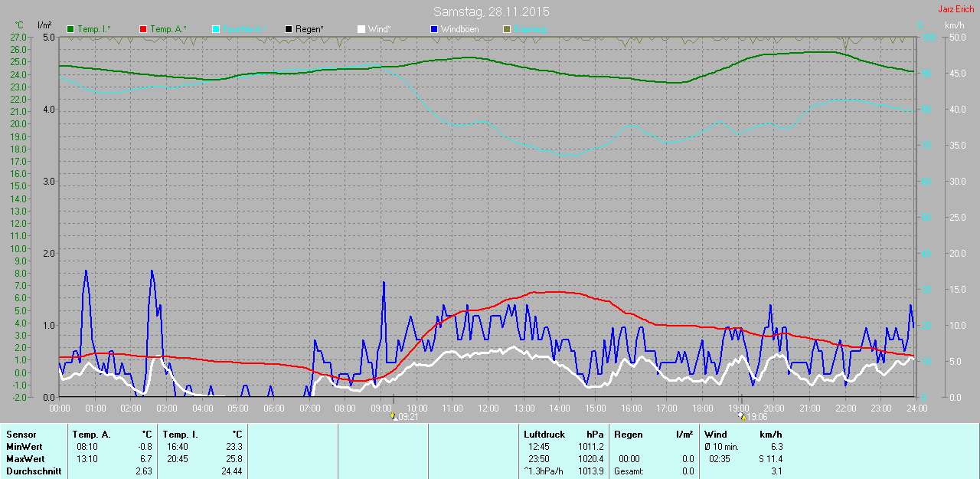Viewport: 980px width, 479px height.
Task: Click the Temp. I. column header
Action: pos(181,435)
